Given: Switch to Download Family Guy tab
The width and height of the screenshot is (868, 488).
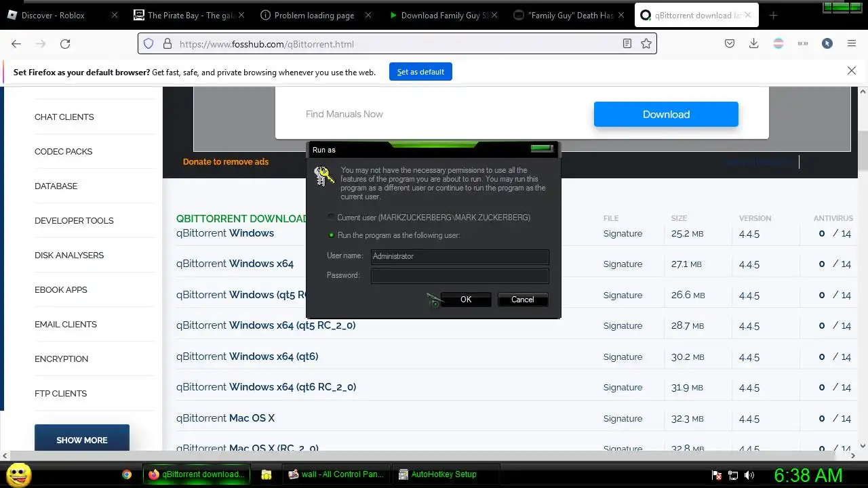Looking at the screenshot, I should [441, 15].
